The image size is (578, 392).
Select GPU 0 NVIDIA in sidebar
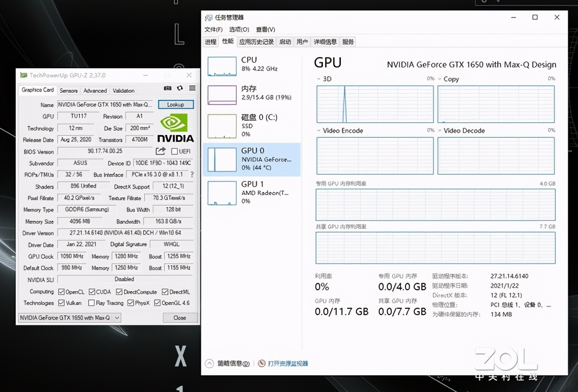(252, 159)
